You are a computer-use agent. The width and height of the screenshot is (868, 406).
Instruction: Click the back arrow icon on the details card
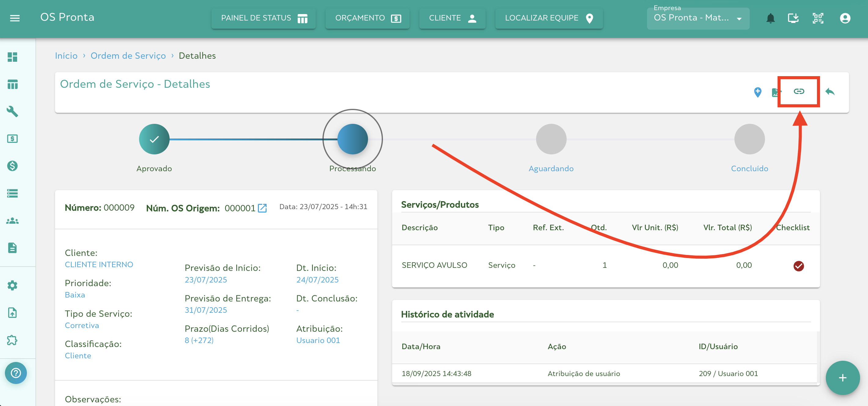[x=830, y=91]
